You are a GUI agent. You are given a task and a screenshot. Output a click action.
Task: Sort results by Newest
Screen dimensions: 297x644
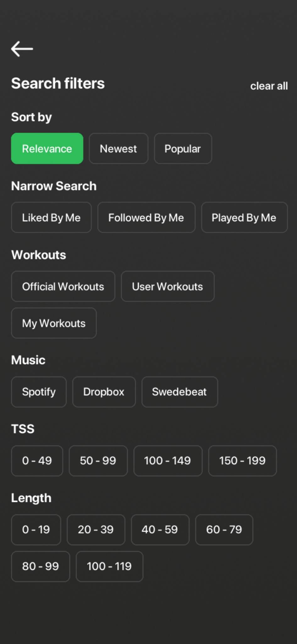pos(118,148)
